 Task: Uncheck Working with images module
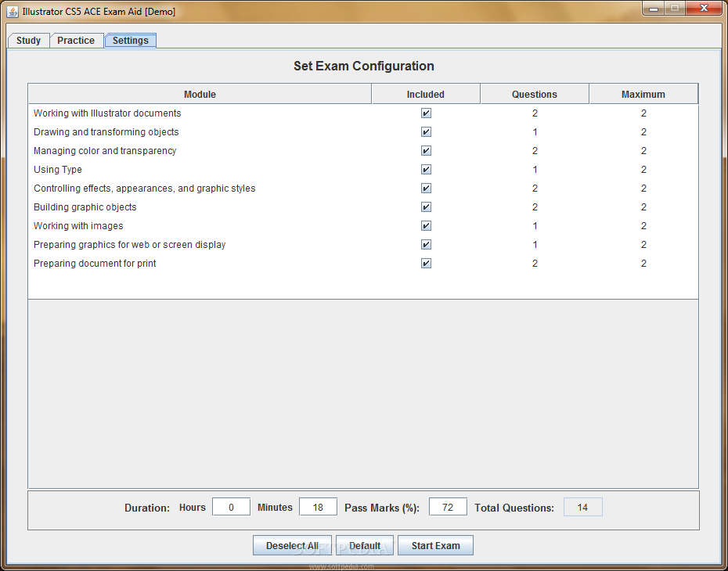tap(426, 226)
